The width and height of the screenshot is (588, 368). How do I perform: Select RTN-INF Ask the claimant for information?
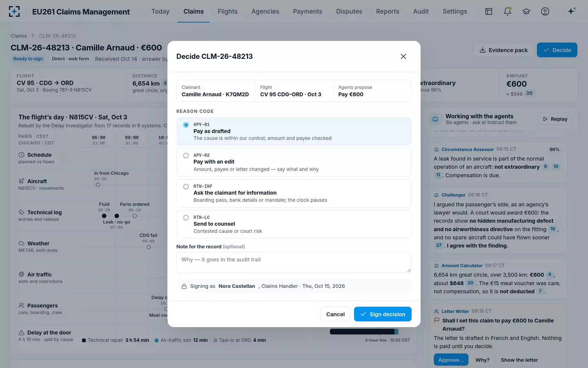(x=294, y=193)
